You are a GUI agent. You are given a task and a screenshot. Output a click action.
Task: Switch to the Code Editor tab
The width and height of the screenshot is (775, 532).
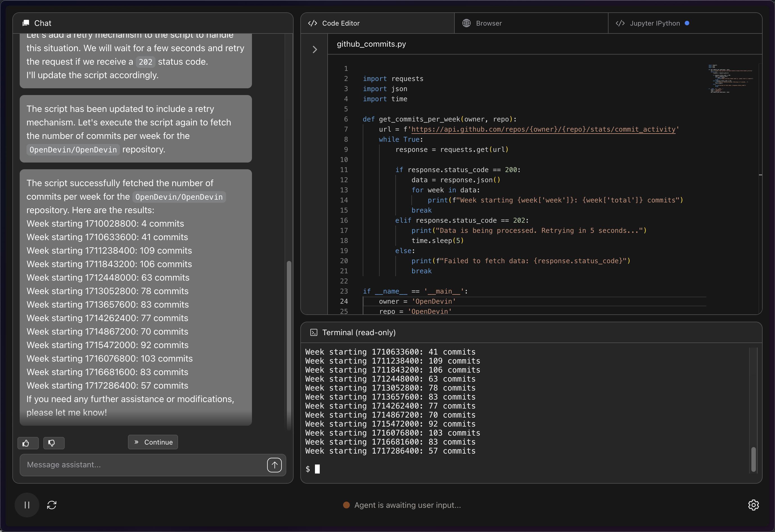(377, 23)
